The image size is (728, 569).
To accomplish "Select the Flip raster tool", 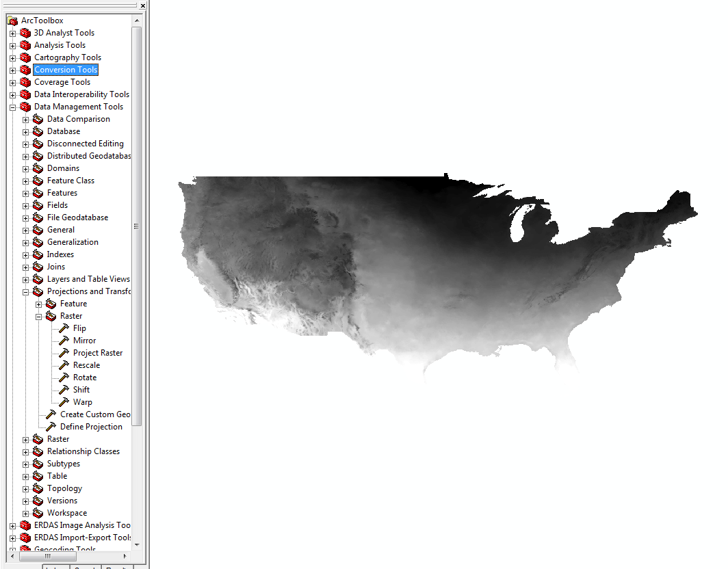I will click(x=79, y=328).
